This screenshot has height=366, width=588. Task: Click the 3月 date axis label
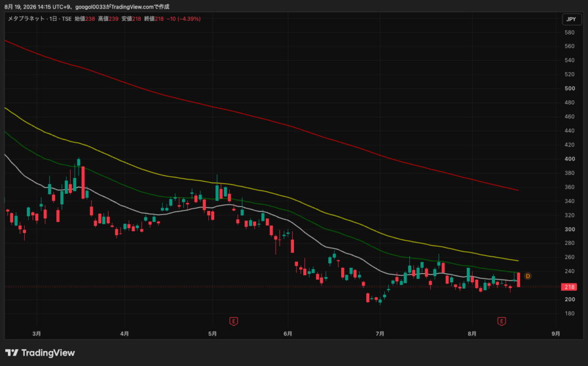37,333
